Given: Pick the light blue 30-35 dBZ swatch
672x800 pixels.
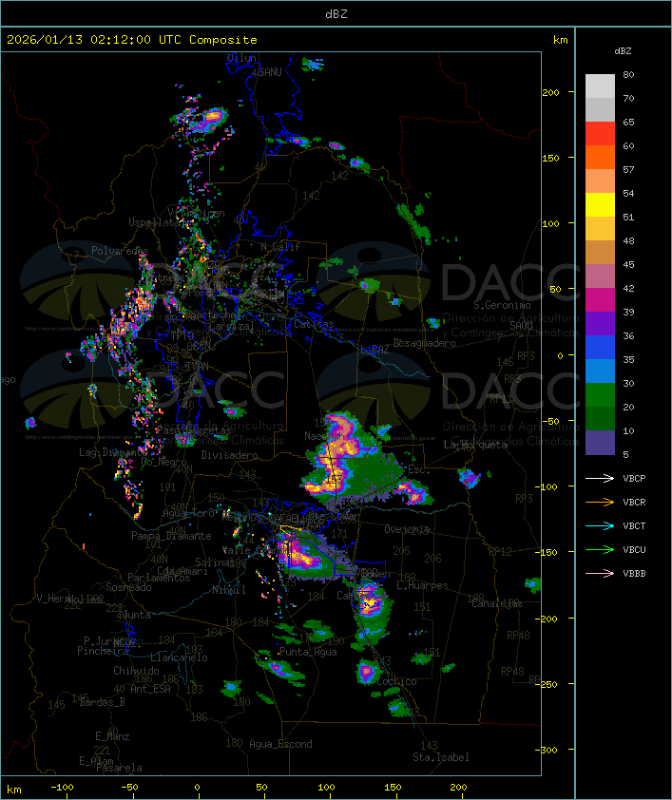Looking at the screenshot, I should point(600,371).
